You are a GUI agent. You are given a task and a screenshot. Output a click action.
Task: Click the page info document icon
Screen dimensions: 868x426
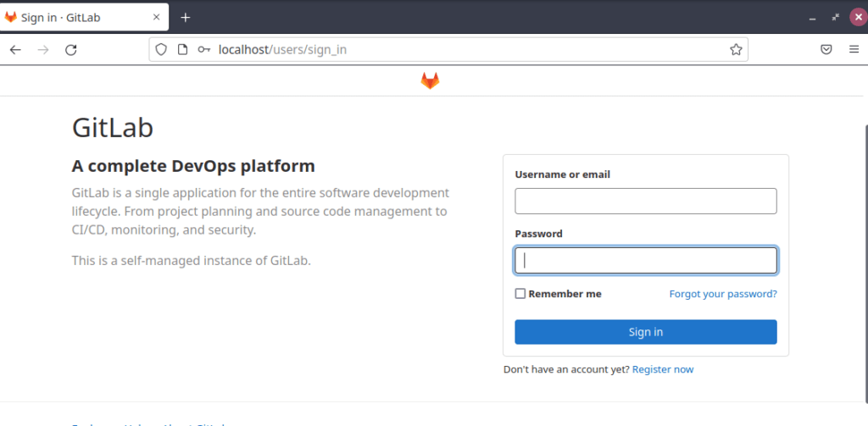pyautogui.click(x=183, y=50)
